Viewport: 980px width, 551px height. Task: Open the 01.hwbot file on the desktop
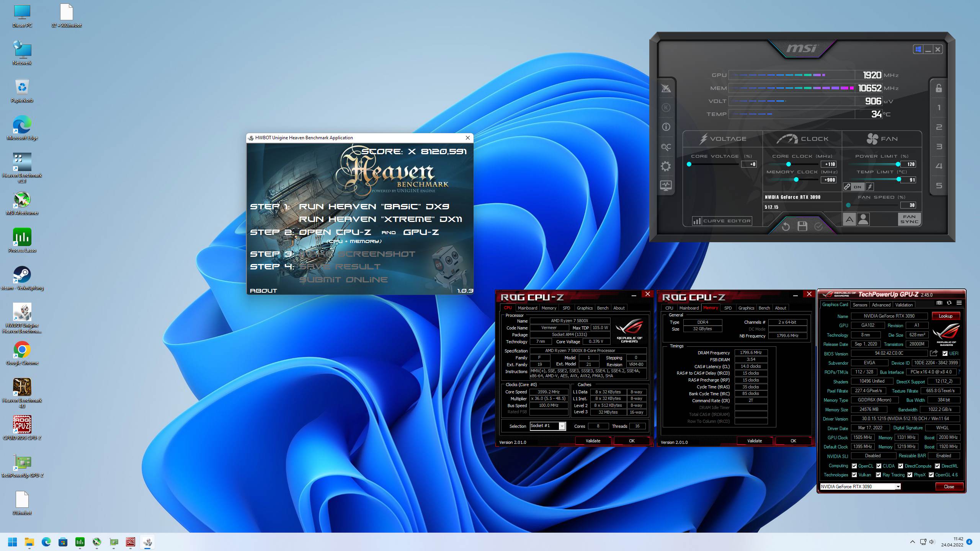(22, 503)
